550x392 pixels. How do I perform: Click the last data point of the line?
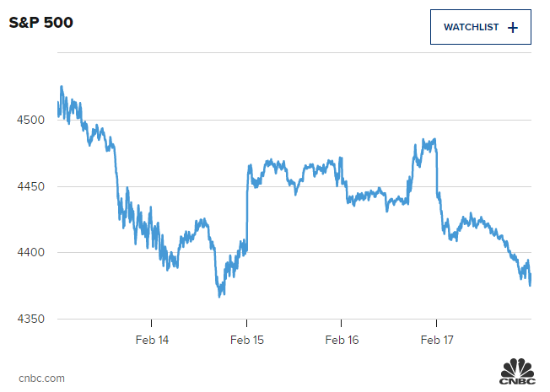click(x=531, y=285)
